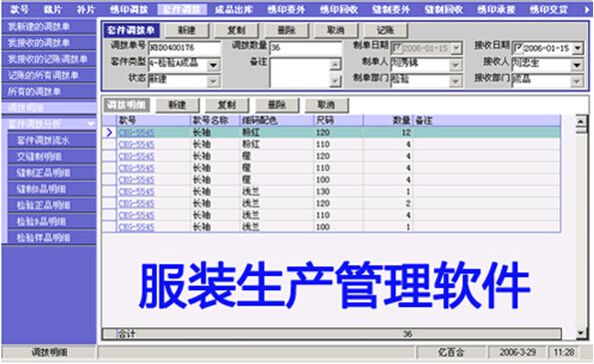Switch to the 绣印委外 tab

[286, 9]
